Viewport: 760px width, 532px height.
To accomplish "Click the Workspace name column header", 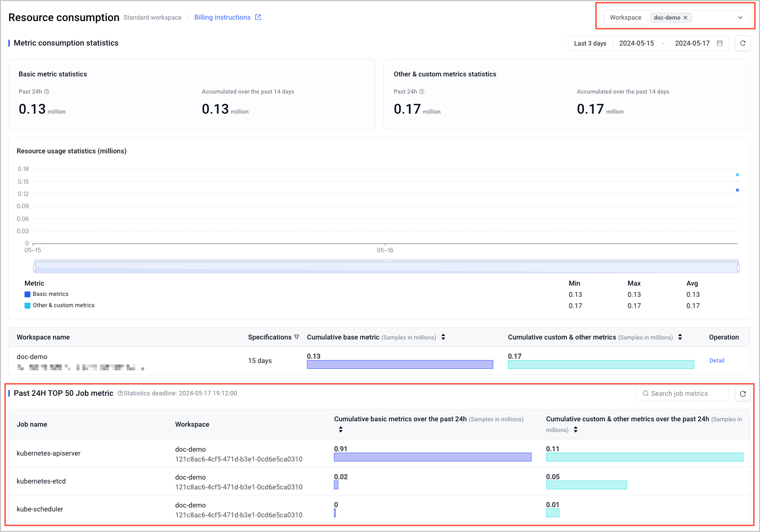I will click(x=43, y=337).
